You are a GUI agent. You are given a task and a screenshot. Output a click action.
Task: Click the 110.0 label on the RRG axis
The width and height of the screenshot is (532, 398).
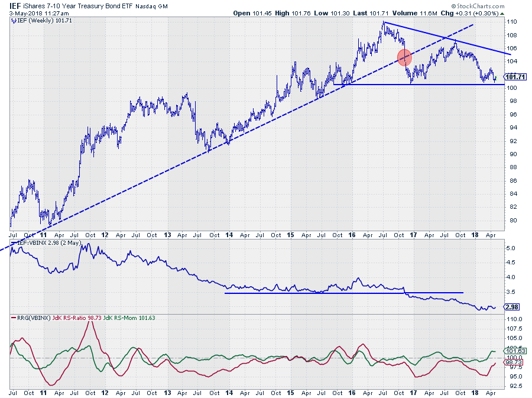(514, 319)
